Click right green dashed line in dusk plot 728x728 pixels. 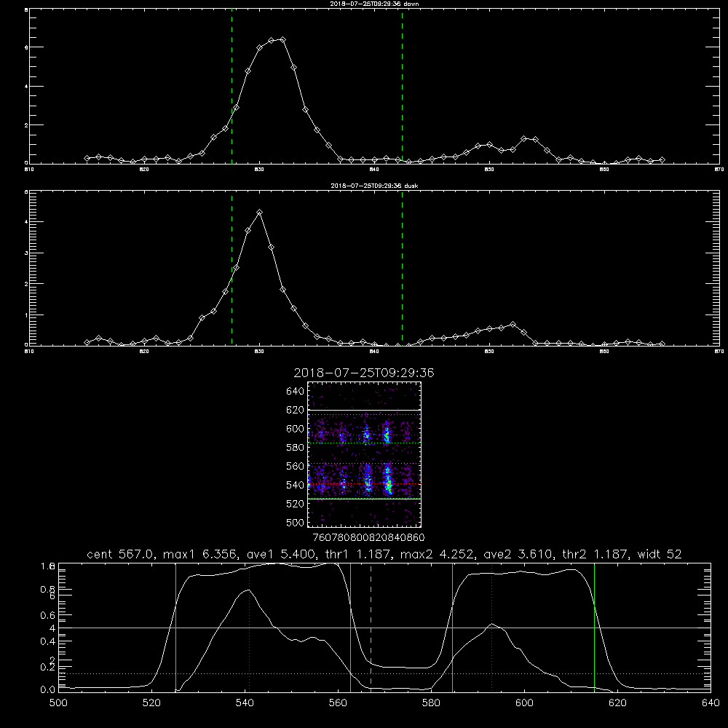[x=402, y=268]
